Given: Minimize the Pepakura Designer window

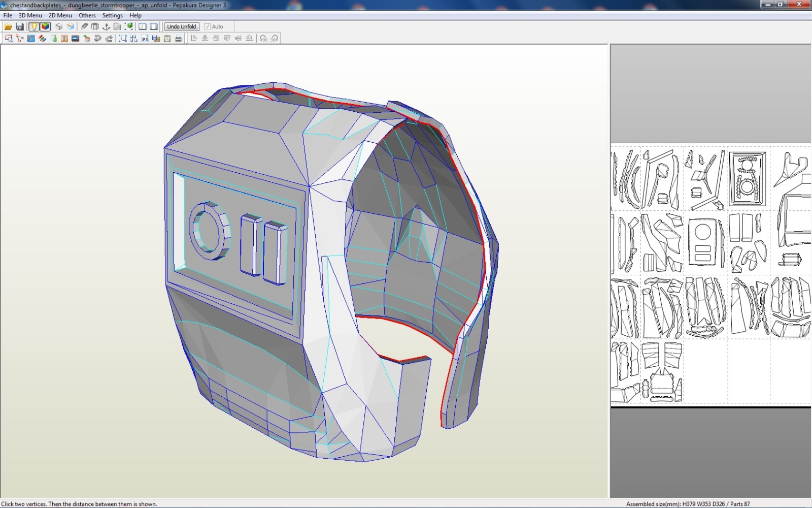Looking at the screenshot, I should (768, 4).
